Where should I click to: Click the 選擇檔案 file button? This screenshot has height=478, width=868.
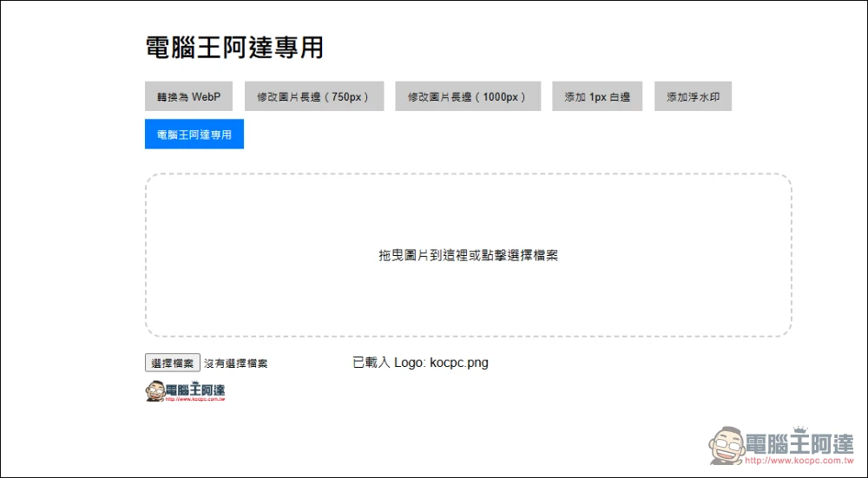point(173,363)
